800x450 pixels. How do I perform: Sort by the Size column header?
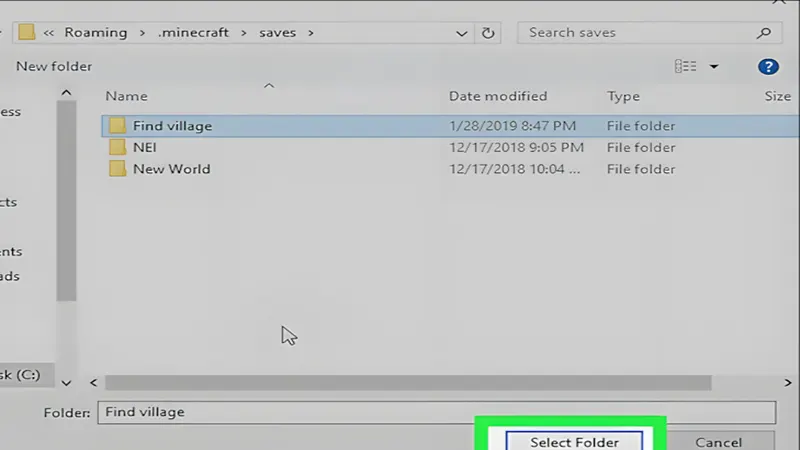click(778, 96)
